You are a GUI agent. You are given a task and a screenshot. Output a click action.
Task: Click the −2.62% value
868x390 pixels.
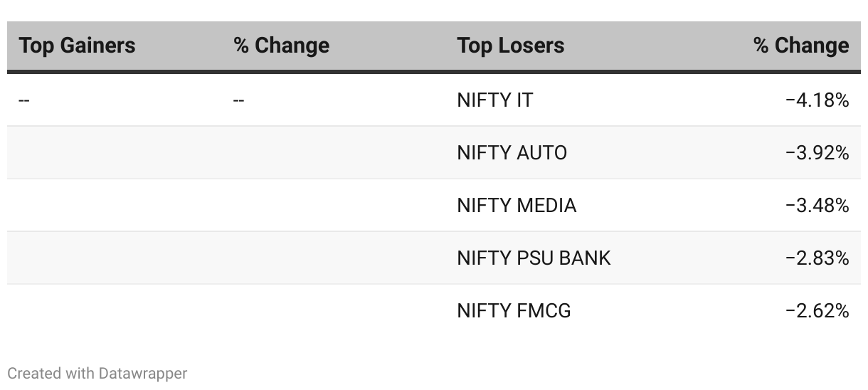coord(817,310)
